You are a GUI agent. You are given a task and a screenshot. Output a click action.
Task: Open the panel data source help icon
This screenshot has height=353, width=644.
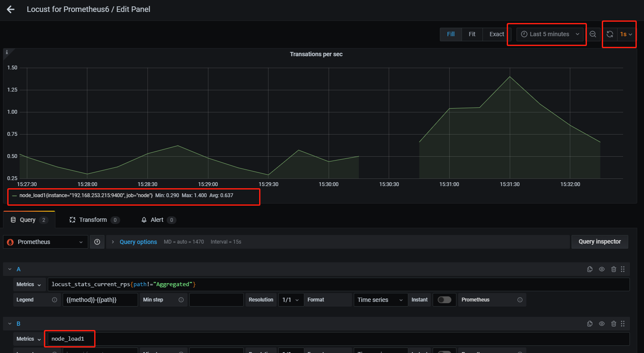pos(97,241)
